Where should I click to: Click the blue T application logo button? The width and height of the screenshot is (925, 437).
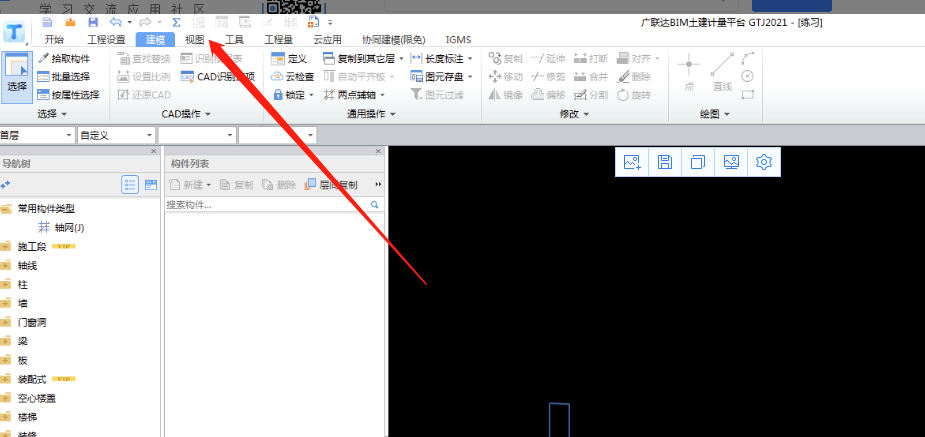(x=14, y=33)
